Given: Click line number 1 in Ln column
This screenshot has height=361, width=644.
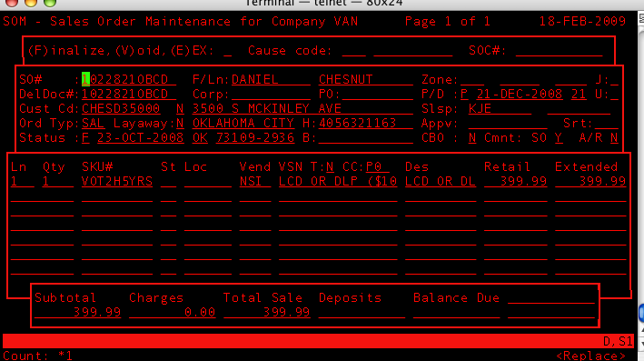Looking at the screenshot, I should [x=22, y=181].
